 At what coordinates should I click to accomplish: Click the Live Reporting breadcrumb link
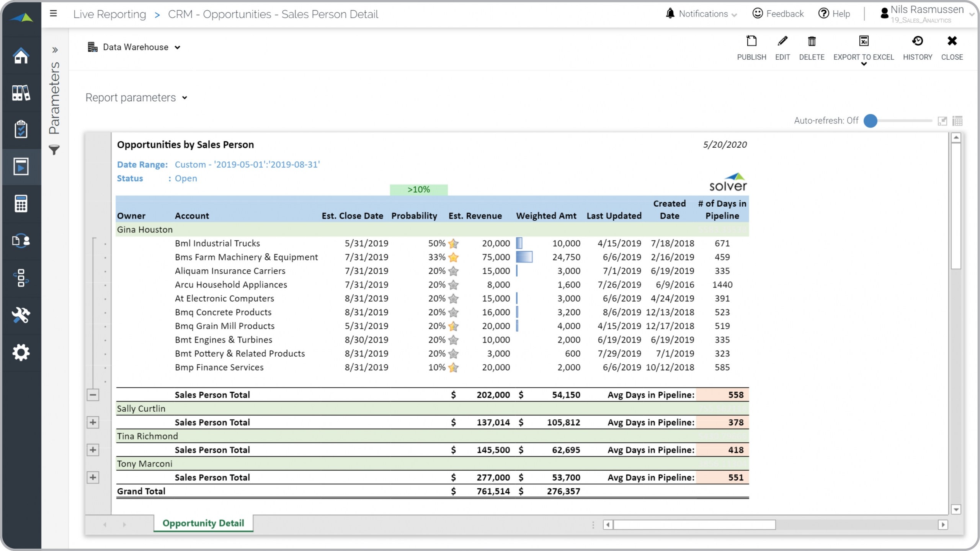tap(109, 15)
